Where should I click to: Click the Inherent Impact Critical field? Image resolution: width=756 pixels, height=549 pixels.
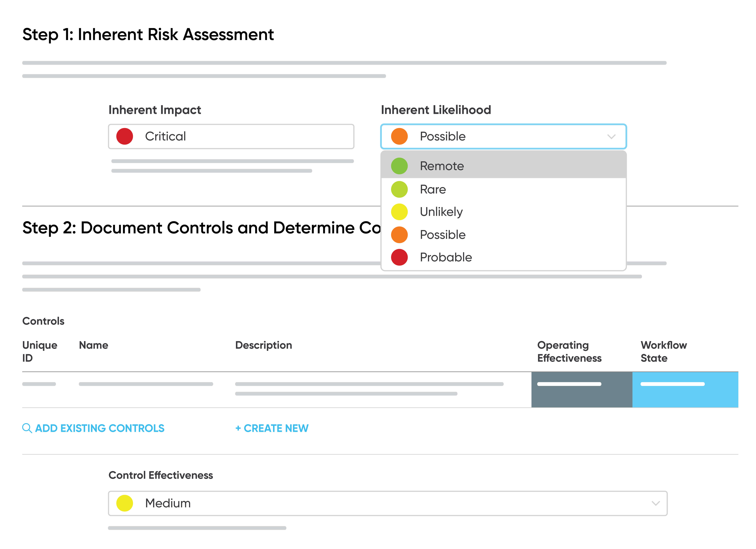click(231, 136)
